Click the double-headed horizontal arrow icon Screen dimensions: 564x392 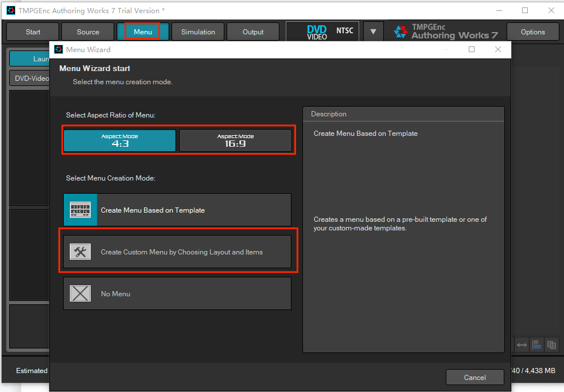point(522,344)
